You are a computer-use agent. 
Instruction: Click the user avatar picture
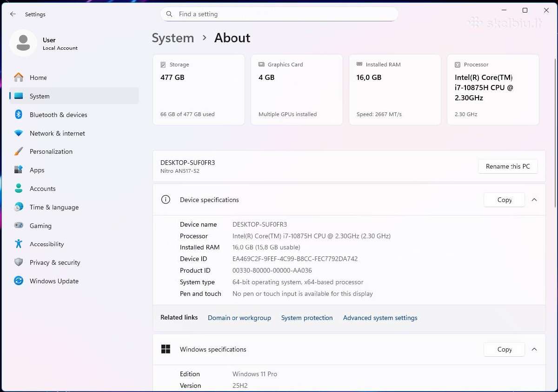[23, 43]
